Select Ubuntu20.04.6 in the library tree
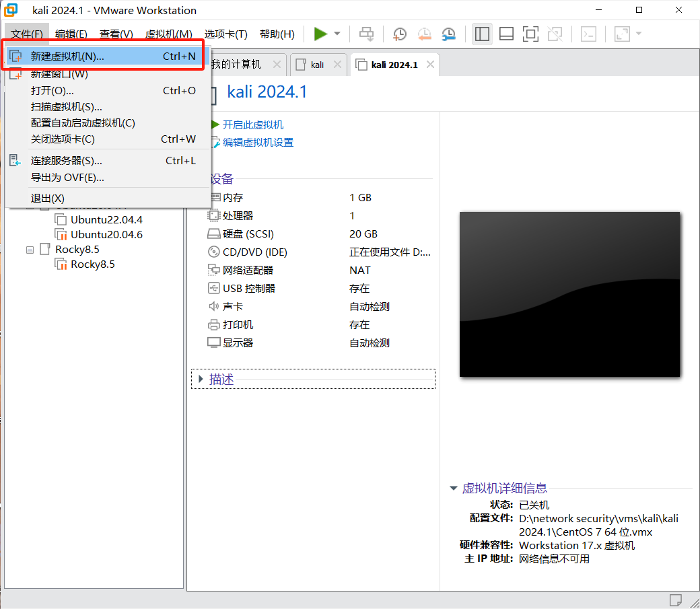Image resolution: width=700 pixels, height=609 pixels. click(106, 234)
